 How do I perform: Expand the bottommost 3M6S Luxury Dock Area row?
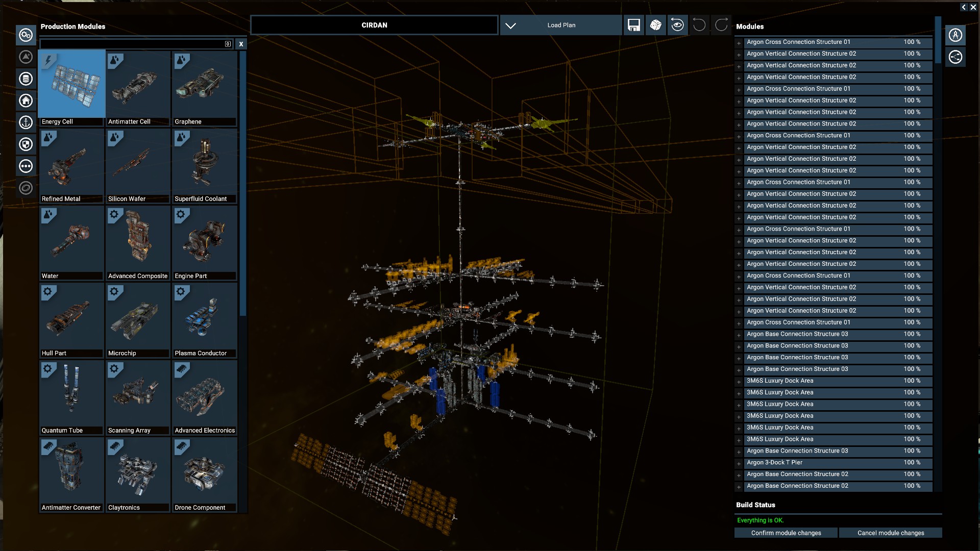739,440
